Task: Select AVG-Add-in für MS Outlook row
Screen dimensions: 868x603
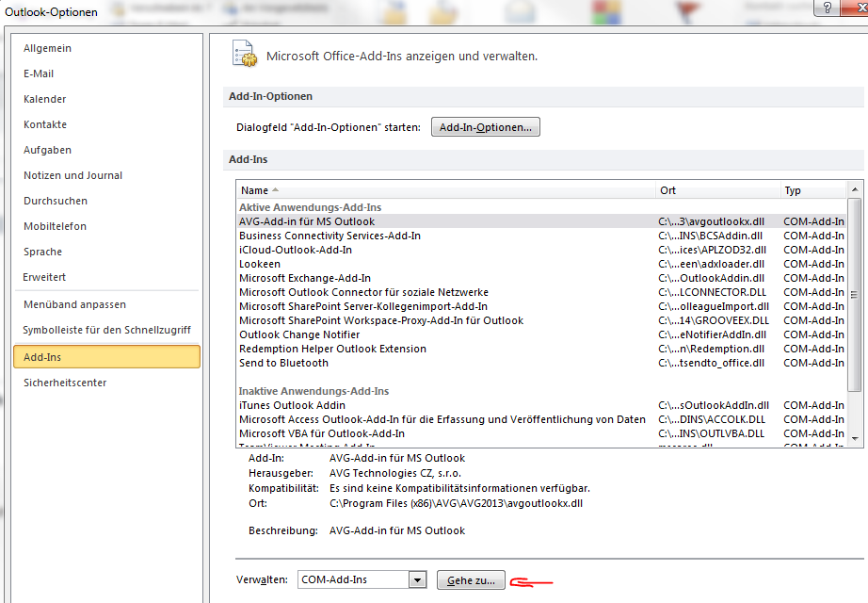Action: (x=541, y=221)
